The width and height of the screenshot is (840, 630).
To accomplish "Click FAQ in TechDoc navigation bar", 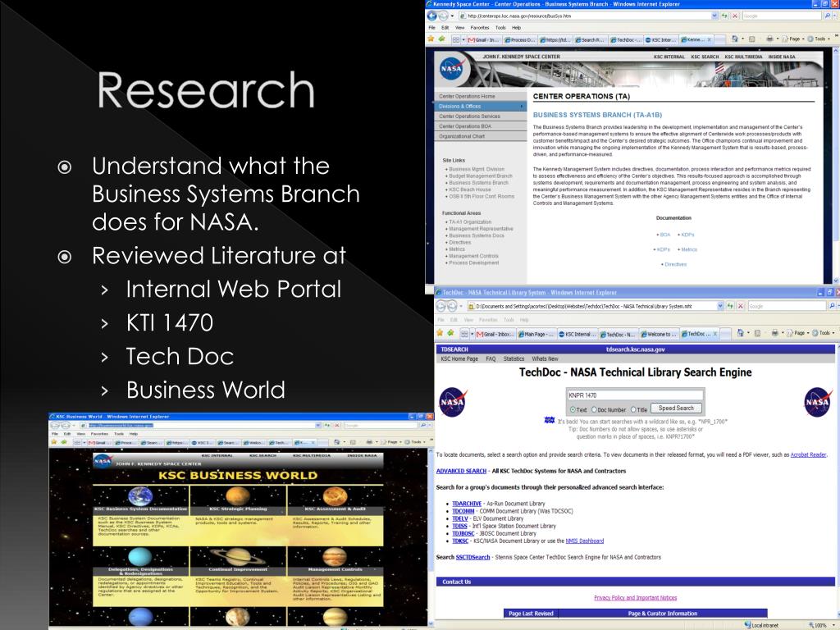I will (x=491, y=358).
